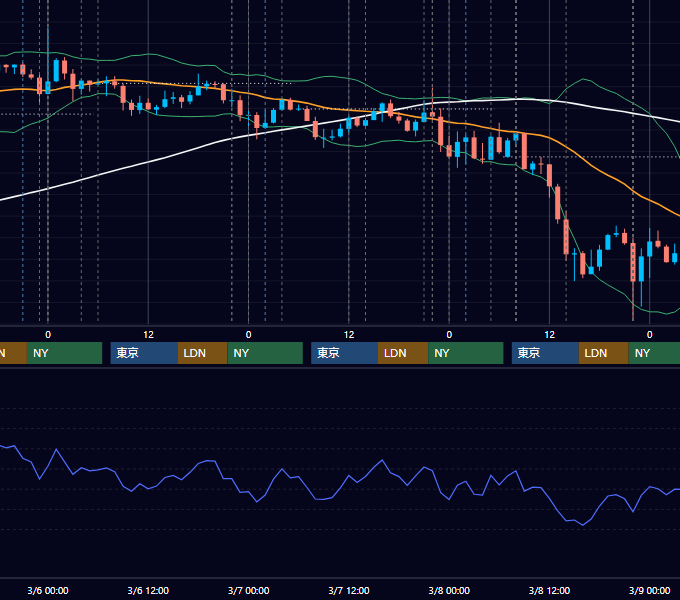The image size is (680, 600).
Task: Click the 3/9 00:00 date label
Action: click(649, 590)
